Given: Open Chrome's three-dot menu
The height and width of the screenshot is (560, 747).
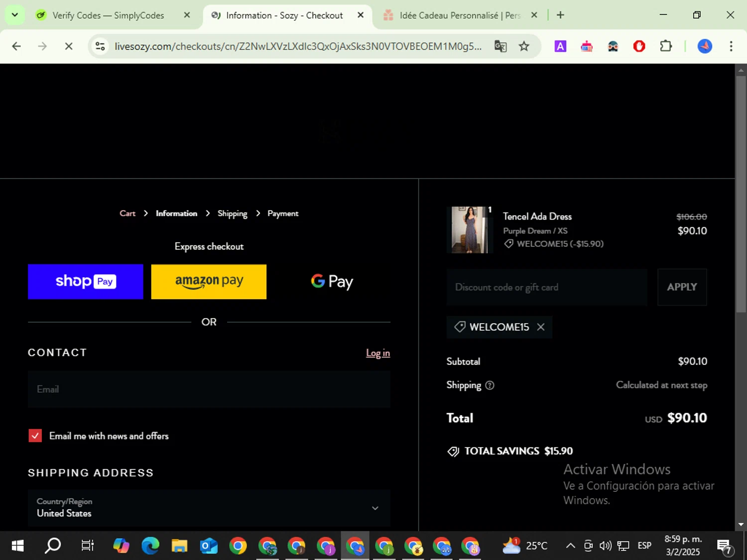Looking at the screenshot, I should coord(731,46).
